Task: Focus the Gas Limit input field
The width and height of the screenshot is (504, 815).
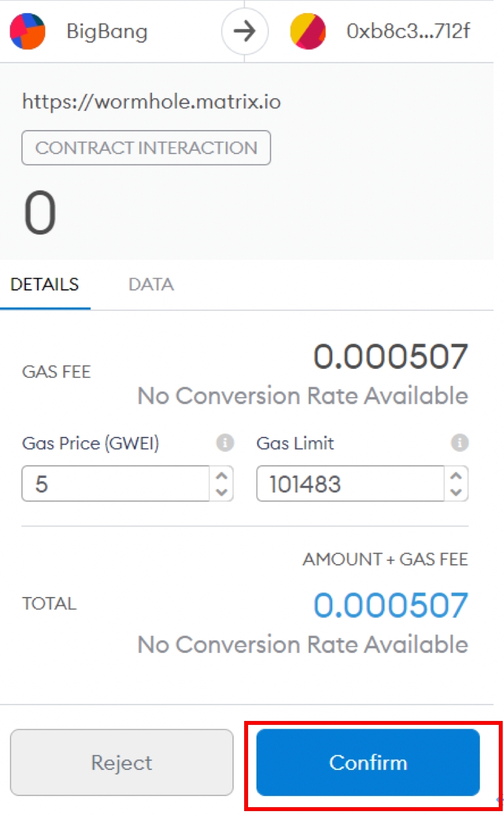Action: click(x=349, y=484)
